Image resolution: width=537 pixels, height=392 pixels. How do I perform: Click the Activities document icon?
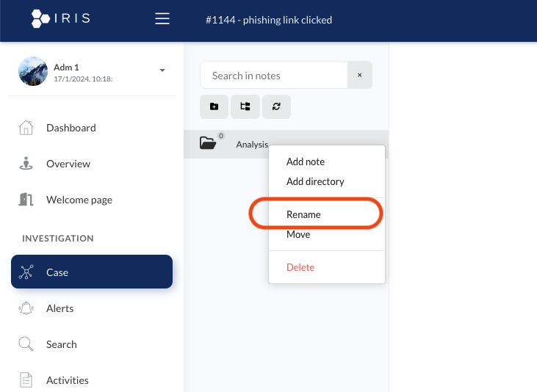[x=26, y=380]
